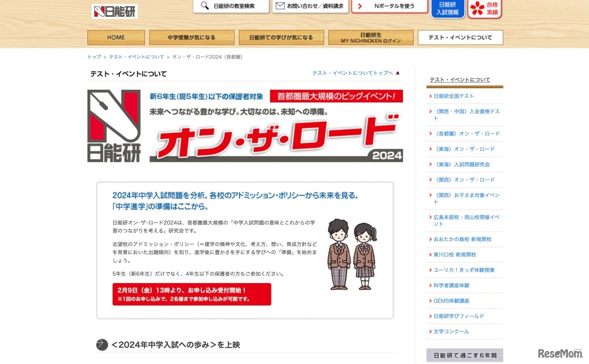Go to the HOME navigation tab
The width and height of the screenshot is (589, 364).
coord(116,38)
